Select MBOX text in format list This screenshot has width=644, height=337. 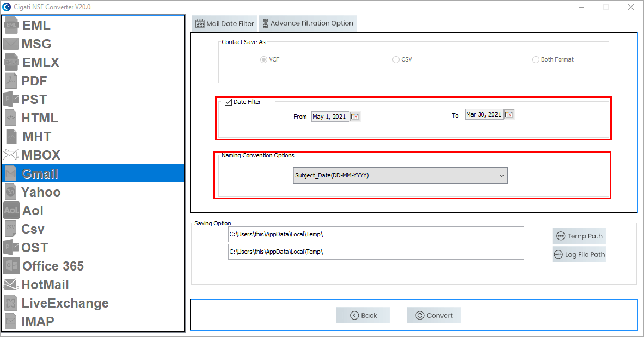coord(41,155)
